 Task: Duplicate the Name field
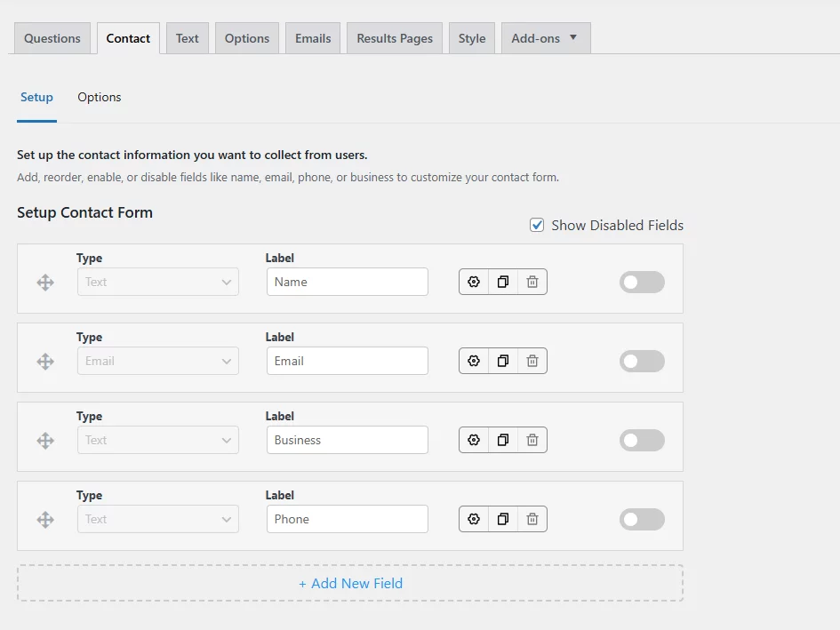[x=502, y=281]
